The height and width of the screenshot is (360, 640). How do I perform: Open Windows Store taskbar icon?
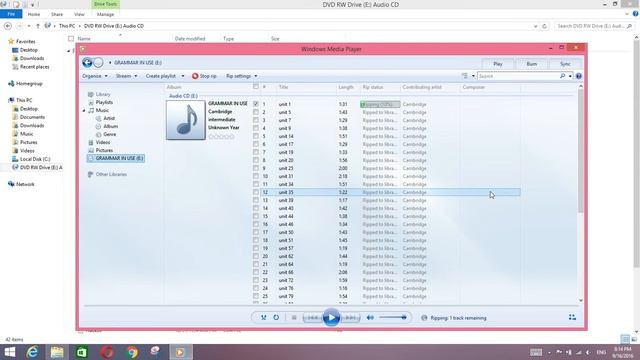click(82, 352)
